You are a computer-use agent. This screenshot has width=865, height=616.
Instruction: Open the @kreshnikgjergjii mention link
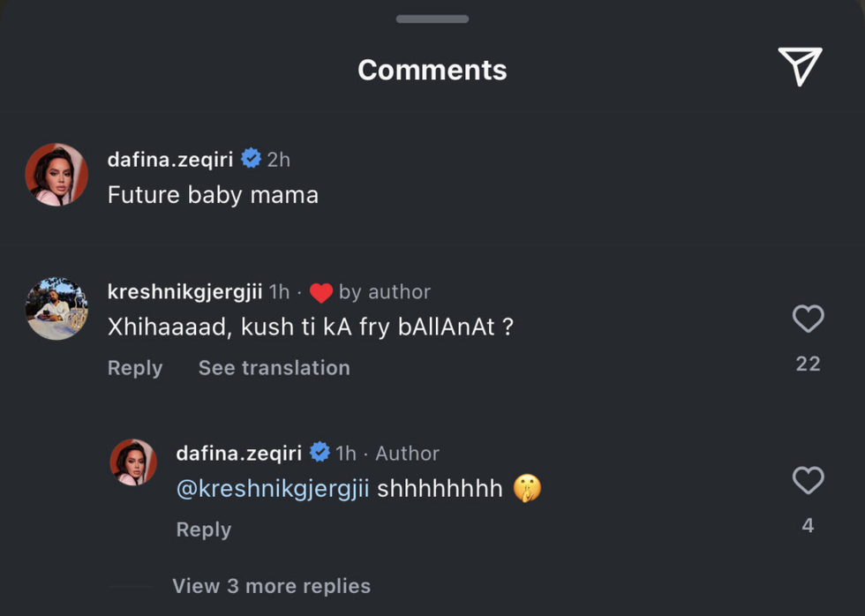coord(273,488)
